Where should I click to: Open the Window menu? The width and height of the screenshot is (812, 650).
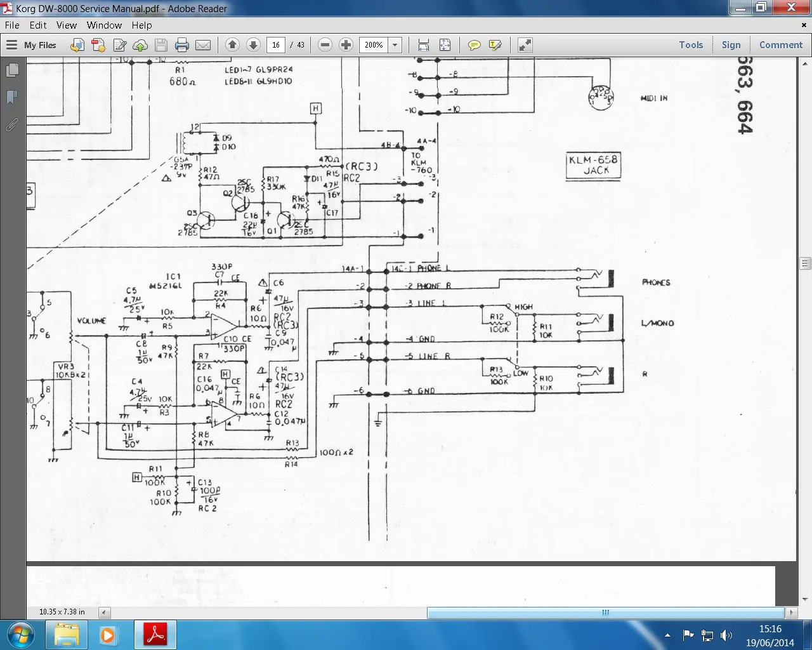[104, 25]
